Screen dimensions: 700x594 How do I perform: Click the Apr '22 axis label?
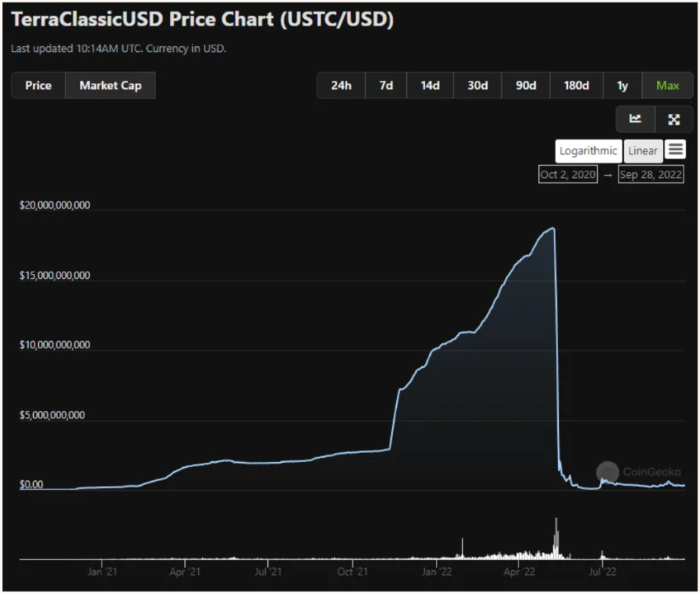pyautogui.click(x=518, y=572)
